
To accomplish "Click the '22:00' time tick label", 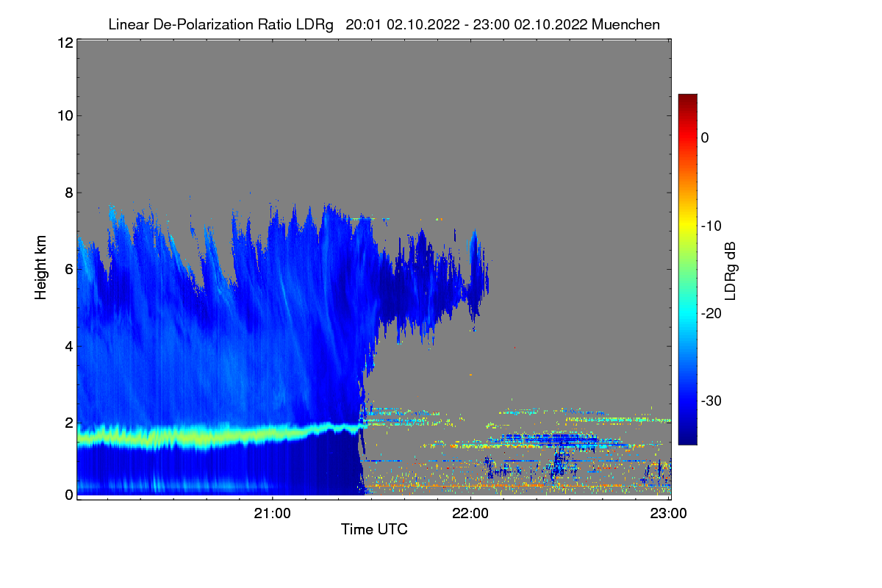I will [471, 514].
